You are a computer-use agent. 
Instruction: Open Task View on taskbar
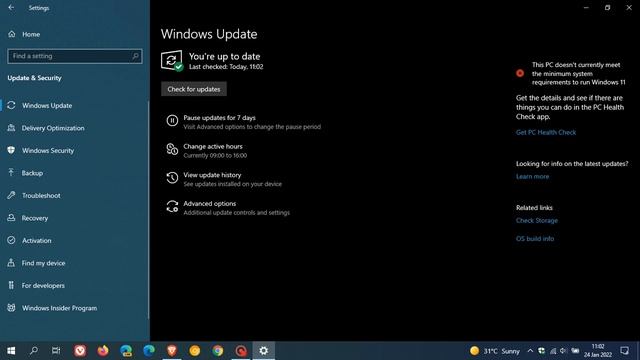[56, 351]
